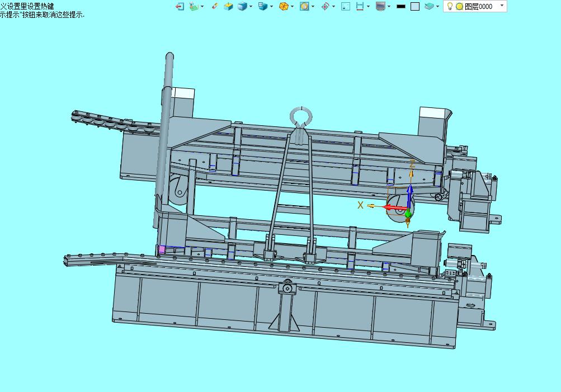Expand the orange polygon tool dropdown
Viewport: 561px width, 392px height.
pyautogui.click(x=293, y=7)
